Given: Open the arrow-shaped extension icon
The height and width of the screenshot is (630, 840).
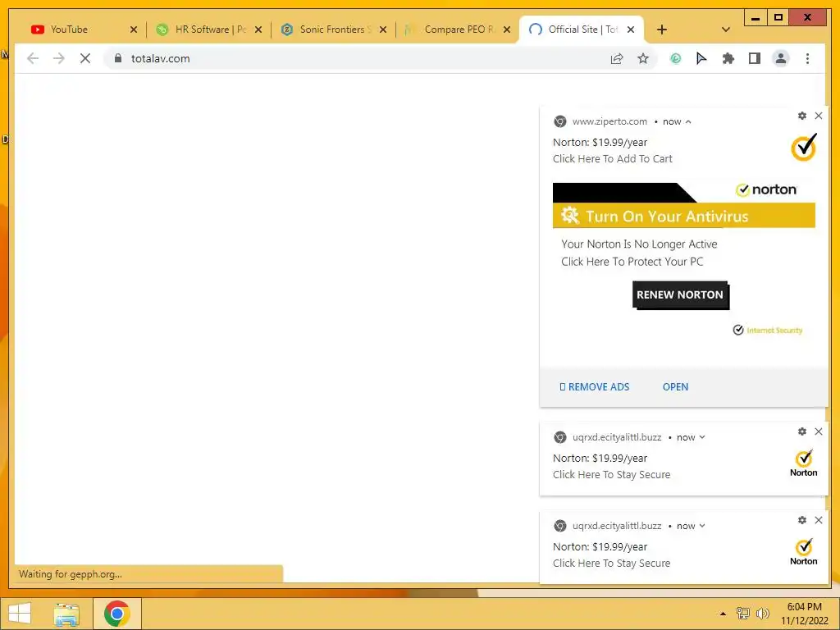Looking at the screenshot, I should point(701,58).
